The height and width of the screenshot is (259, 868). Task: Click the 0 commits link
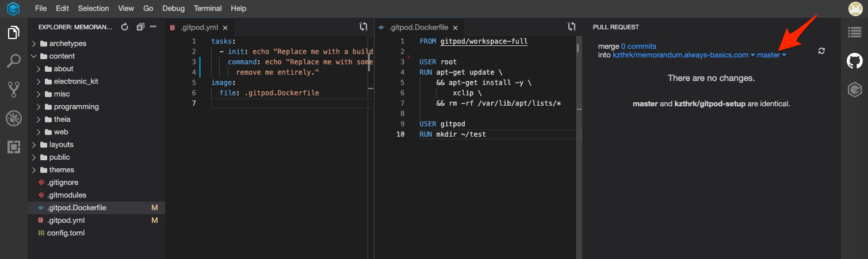(638, 47)
